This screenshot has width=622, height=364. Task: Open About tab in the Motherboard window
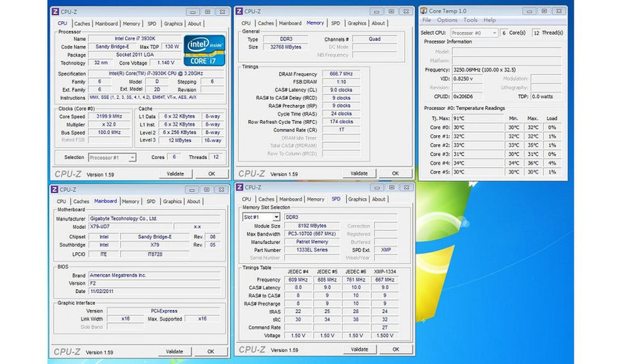point(194,201)
